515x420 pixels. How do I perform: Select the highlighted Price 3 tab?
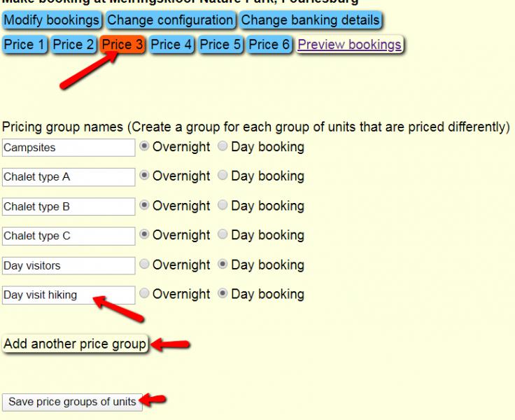[122, 45]
